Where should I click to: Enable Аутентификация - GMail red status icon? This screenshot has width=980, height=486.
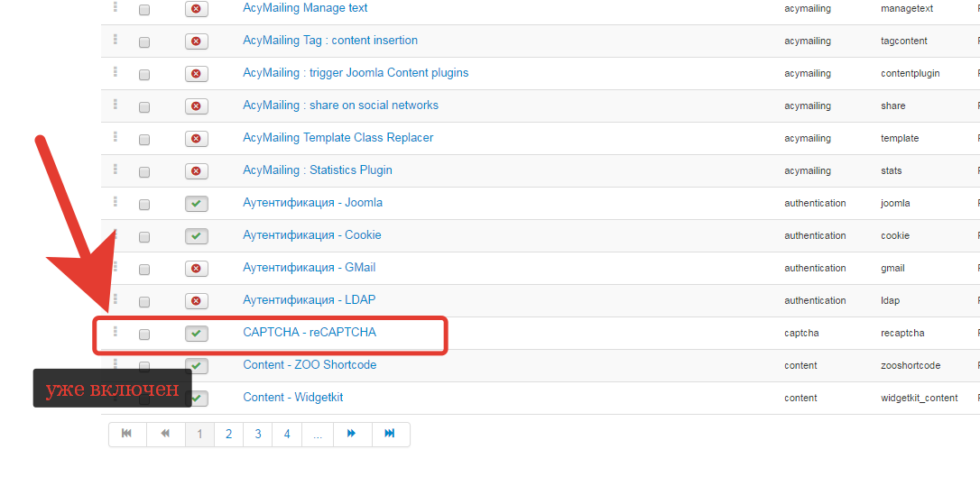click(x=196, y=269)
